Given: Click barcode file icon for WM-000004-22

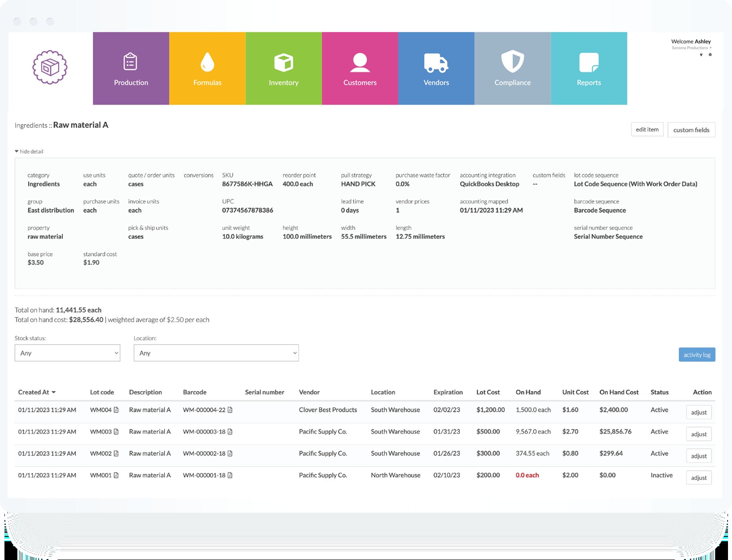Looking at the screenshot, I should (x=230, y=410).
